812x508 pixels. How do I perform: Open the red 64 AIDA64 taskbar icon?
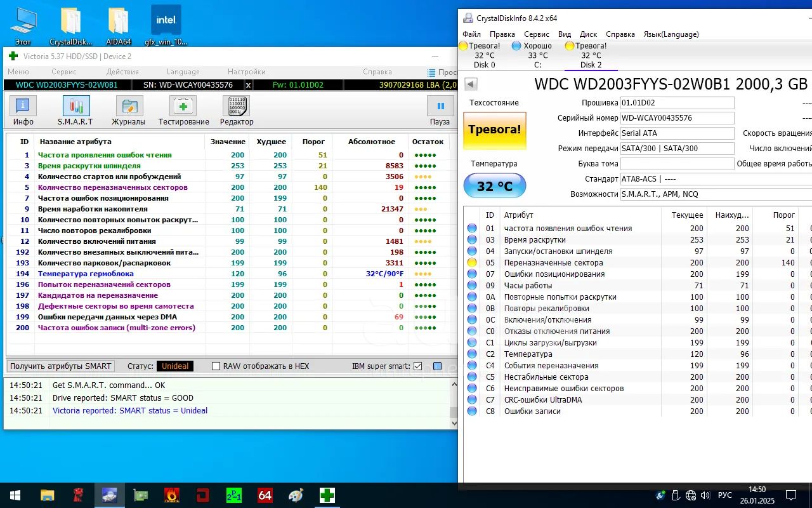265,495
